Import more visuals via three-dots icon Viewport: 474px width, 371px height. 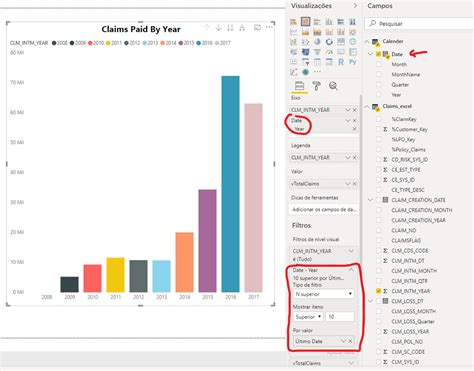tap(317, 72)
